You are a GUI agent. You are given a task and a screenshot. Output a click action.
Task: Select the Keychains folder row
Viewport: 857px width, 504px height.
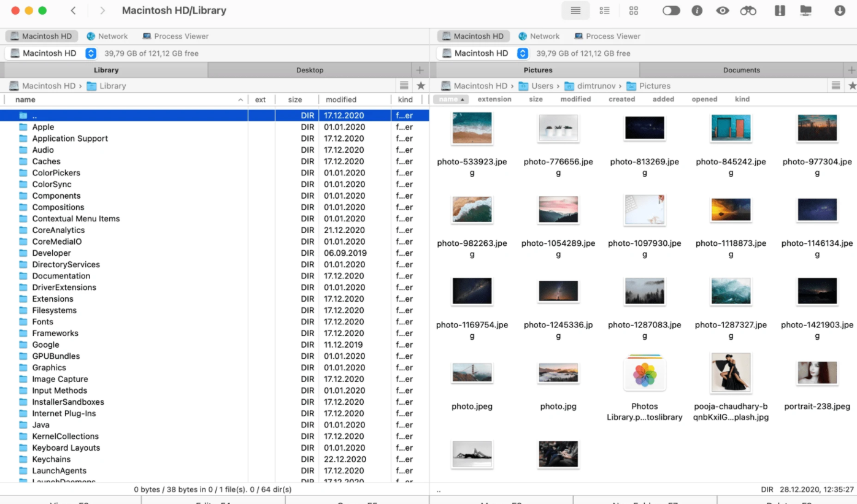coord(214,459)
